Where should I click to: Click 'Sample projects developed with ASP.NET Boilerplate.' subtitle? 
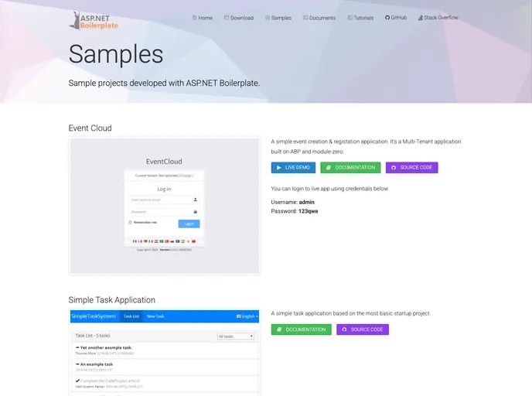pyautogui.click(x=164, y=83)
